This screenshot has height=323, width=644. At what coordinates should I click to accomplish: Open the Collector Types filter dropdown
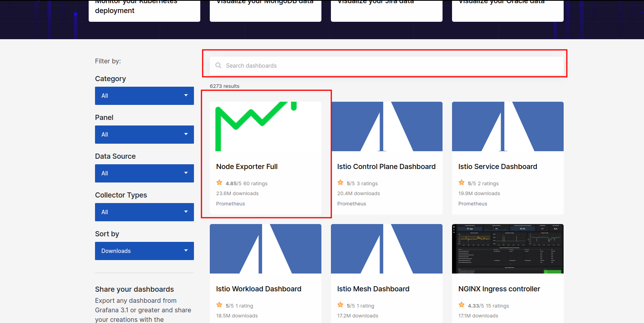[144, 212]
